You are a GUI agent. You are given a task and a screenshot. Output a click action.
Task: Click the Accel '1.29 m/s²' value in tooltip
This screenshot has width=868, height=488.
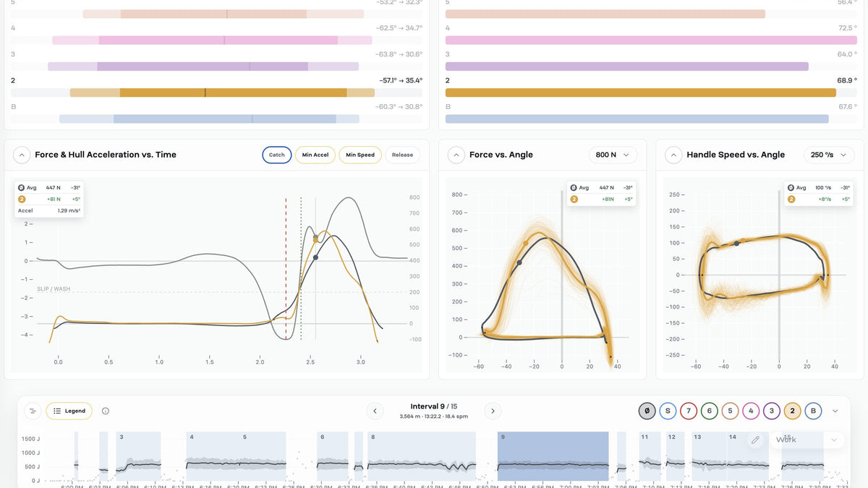[69, 210]
